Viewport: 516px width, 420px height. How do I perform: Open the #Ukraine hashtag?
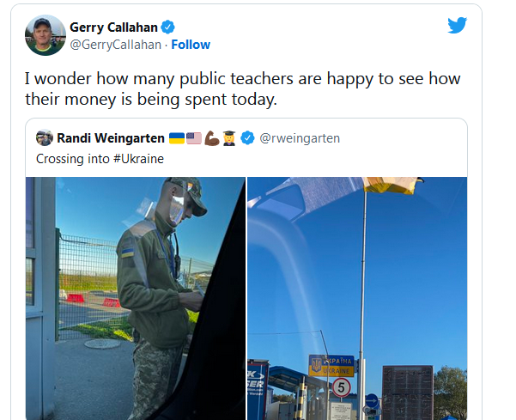[138, 159]
